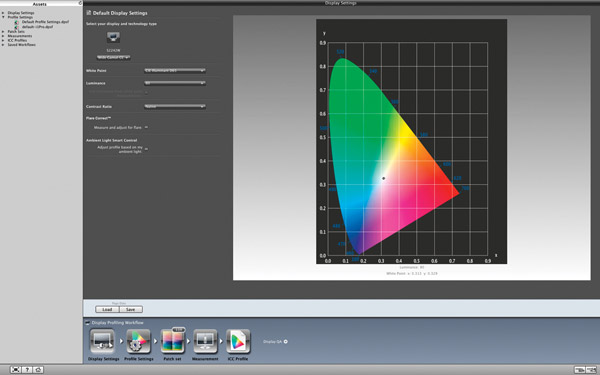Open the ICC Profile workflow step icon
This screenshot has height=375, width=600.
pos(238,341)
